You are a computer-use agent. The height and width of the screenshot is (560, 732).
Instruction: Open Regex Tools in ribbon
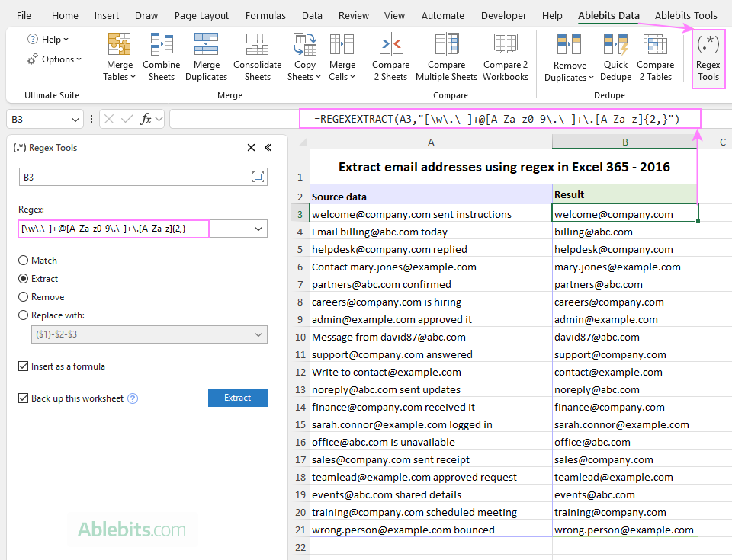tap(708, 58)
